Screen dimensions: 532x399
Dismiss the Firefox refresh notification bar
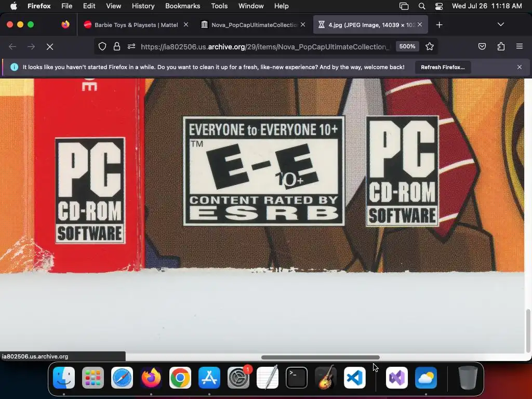(519, 67)
